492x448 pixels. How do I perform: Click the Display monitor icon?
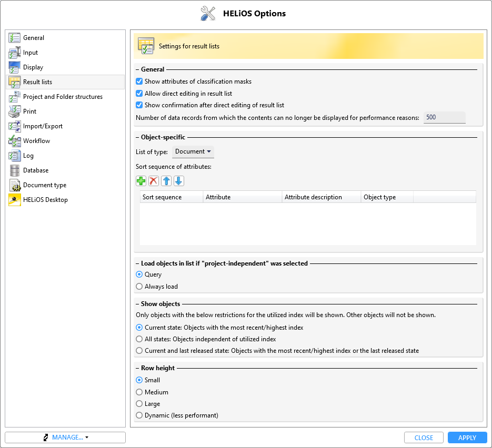(14, 67)
